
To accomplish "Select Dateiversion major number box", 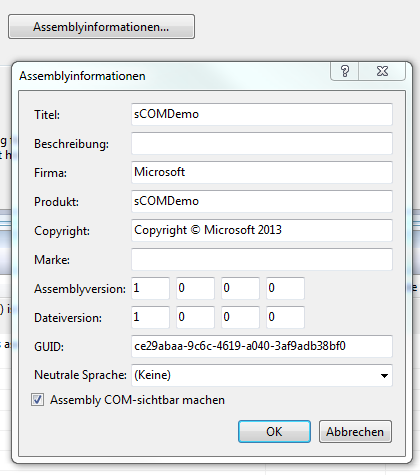I will pos(150,317).
